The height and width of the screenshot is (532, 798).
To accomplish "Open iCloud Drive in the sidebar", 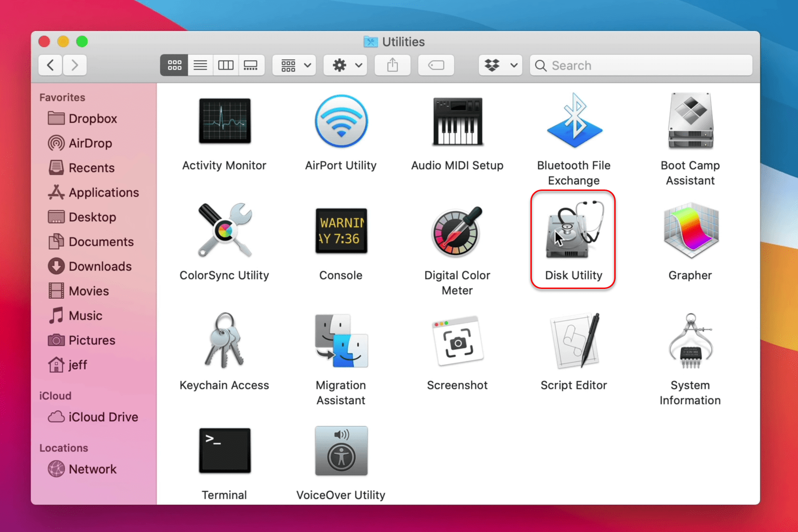I will pos(93,417).
